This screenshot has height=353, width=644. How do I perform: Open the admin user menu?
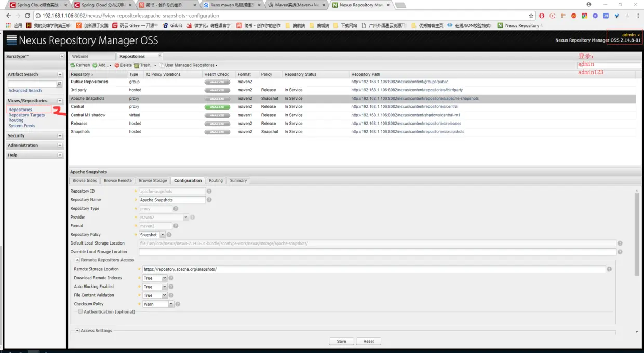pyautogui.click(x=631, y=35)
